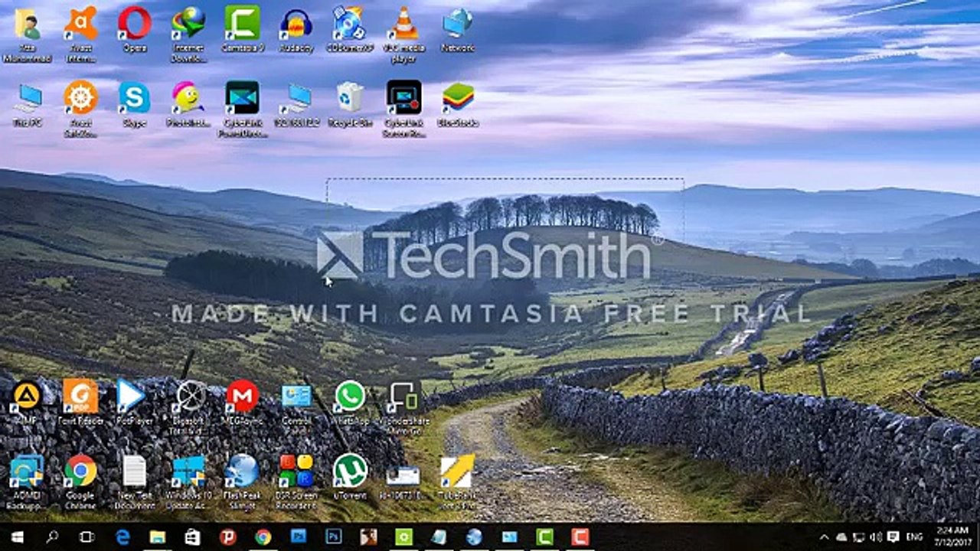Viewport: 980px width, 551px height.
Task: Switch the ENG input language indicator
Action: click(914, 537)
